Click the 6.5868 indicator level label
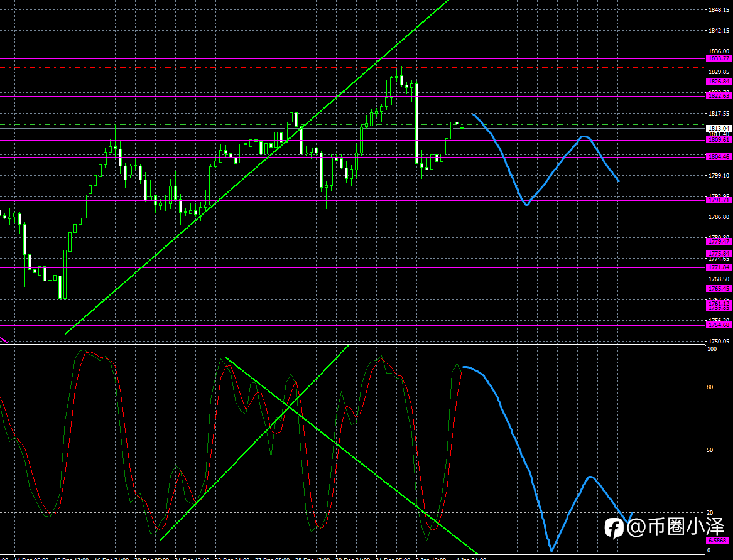The width and height of the screenshot is (733, 560). click(719, 541)
